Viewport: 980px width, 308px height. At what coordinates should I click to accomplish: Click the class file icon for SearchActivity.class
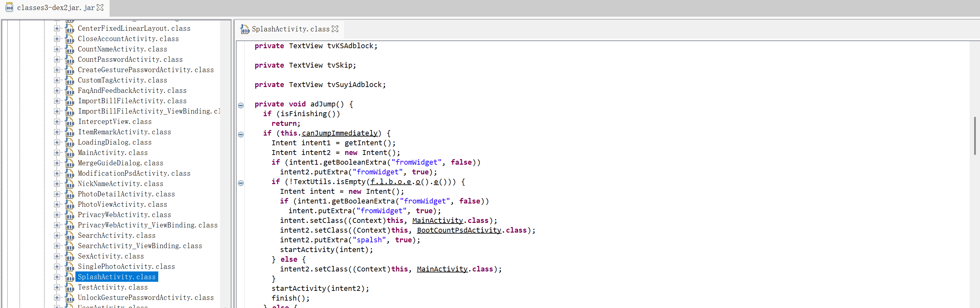pyautogui.click(x=70, y=236)
